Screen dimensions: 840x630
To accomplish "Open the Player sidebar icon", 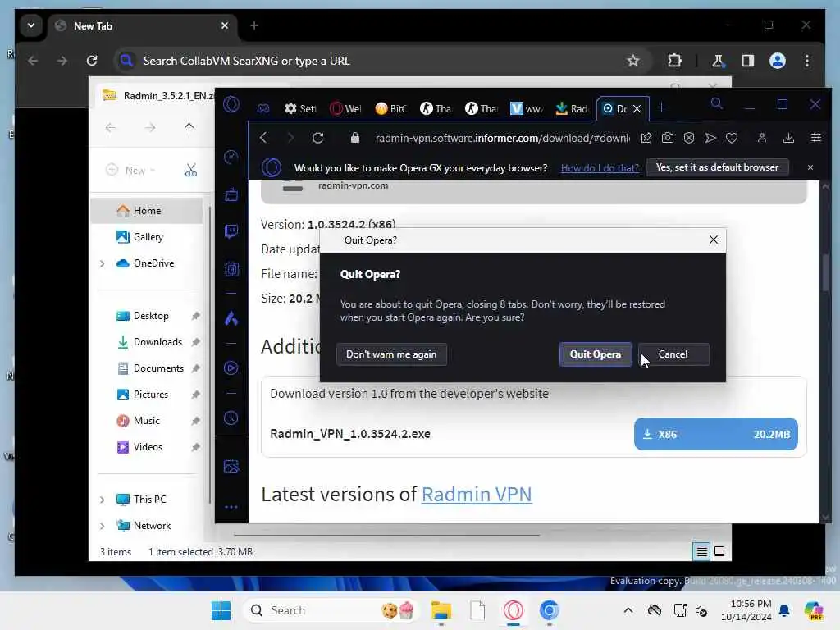I will click(231, 368).
